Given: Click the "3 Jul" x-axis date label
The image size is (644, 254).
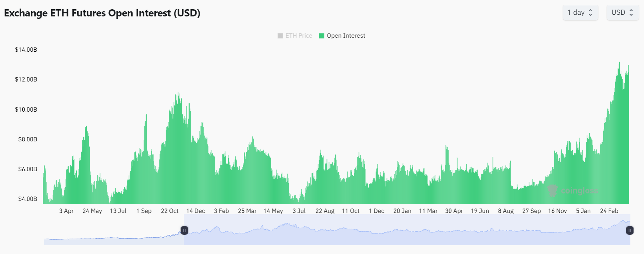Looking at the screenshot, I should [299, 211].
